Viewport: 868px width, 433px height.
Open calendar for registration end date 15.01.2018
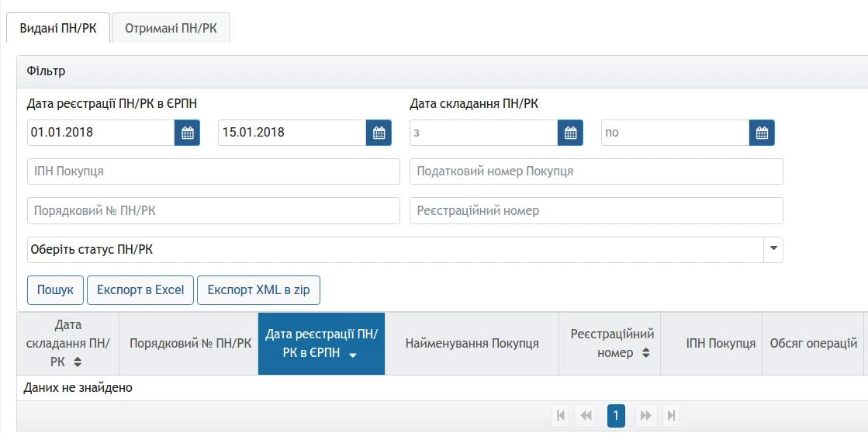pos(379,133)
